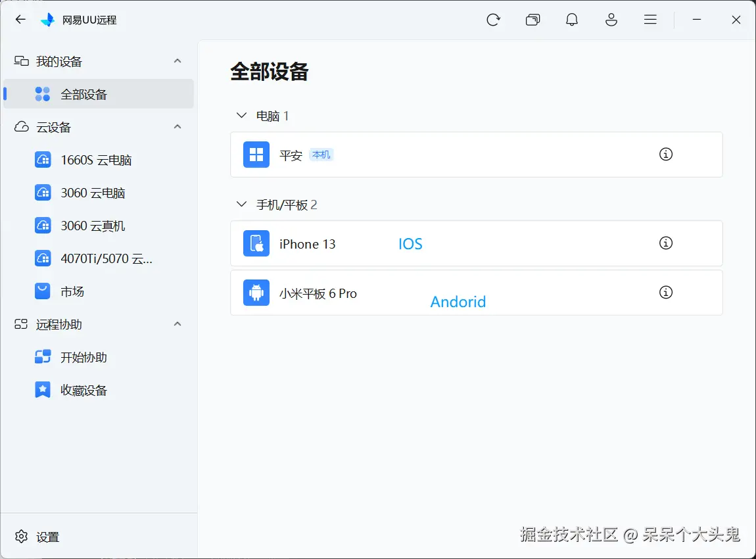Click the 开始协助 icon
Screen dimensions: 756x559
(x=43, y=357)
